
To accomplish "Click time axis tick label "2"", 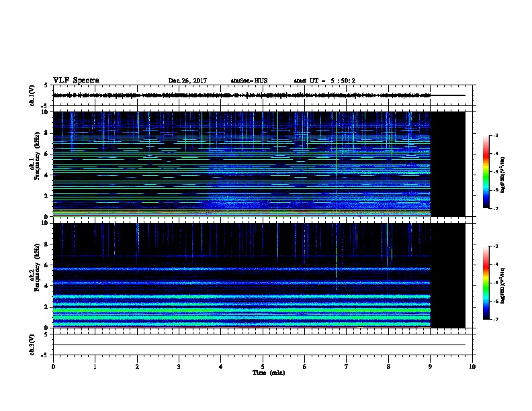I will click(137, 367).
